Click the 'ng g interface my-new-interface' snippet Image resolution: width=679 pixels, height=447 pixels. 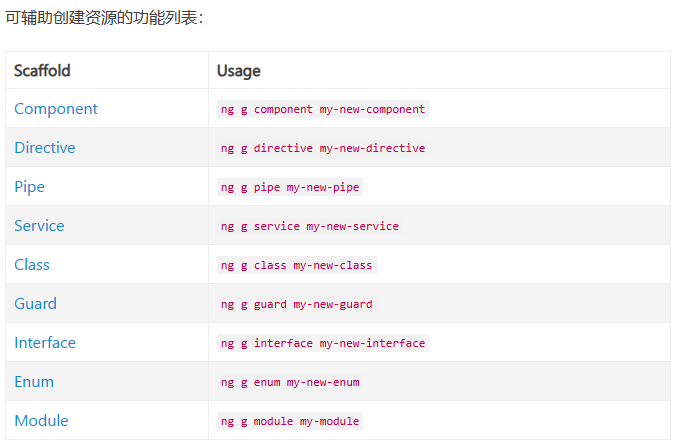click(323, 343)
